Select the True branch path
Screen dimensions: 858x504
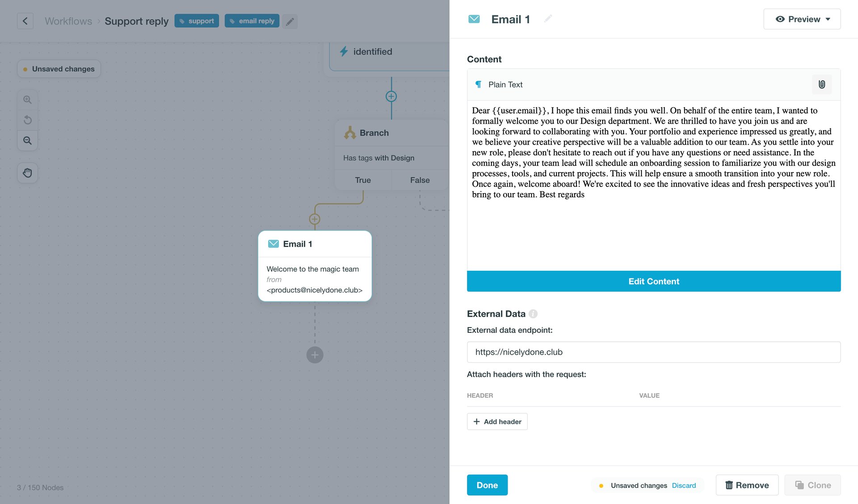click(x=362, y=180)
